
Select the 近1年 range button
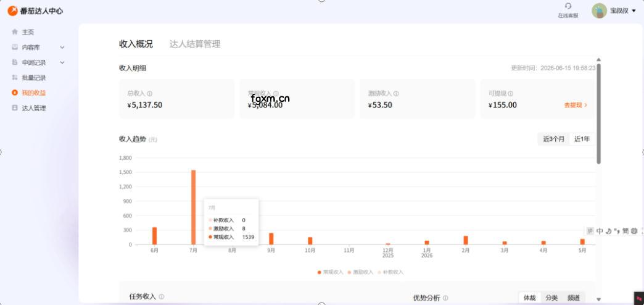point(582,140)
